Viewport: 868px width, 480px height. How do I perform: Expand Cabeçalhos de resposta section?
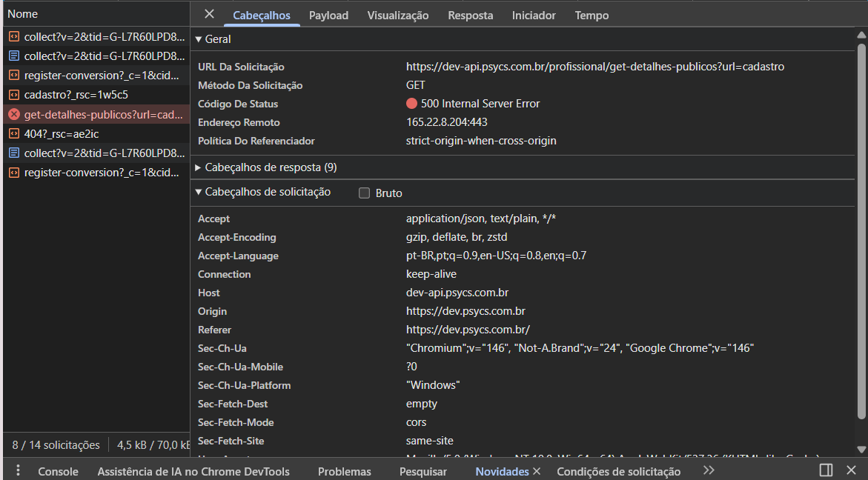[198, 167]
